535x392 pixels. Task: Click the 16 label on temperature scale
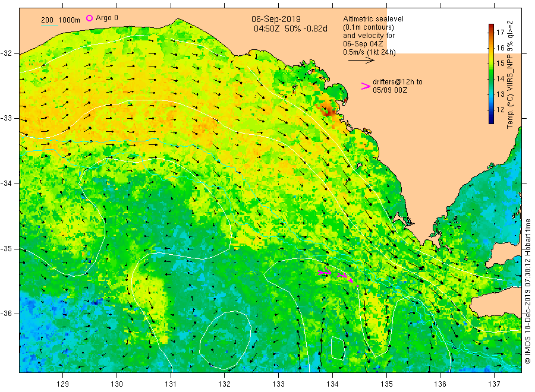point(500,48)
